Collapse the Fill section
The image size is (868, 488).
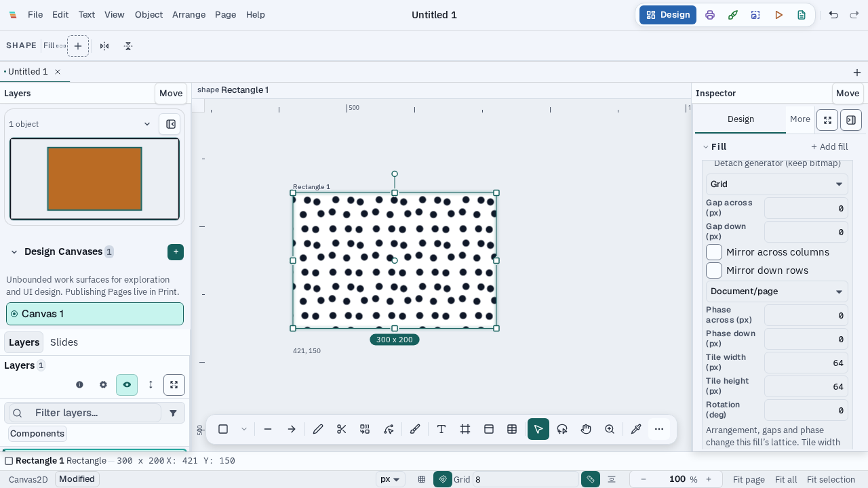click(x=706, y=147)
